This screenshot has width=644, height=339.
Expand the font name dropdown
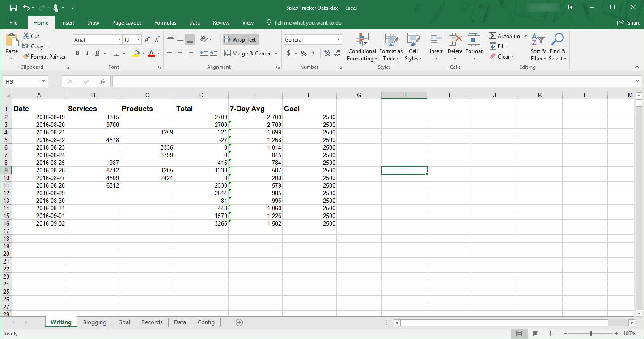click(x=119, y=40)
